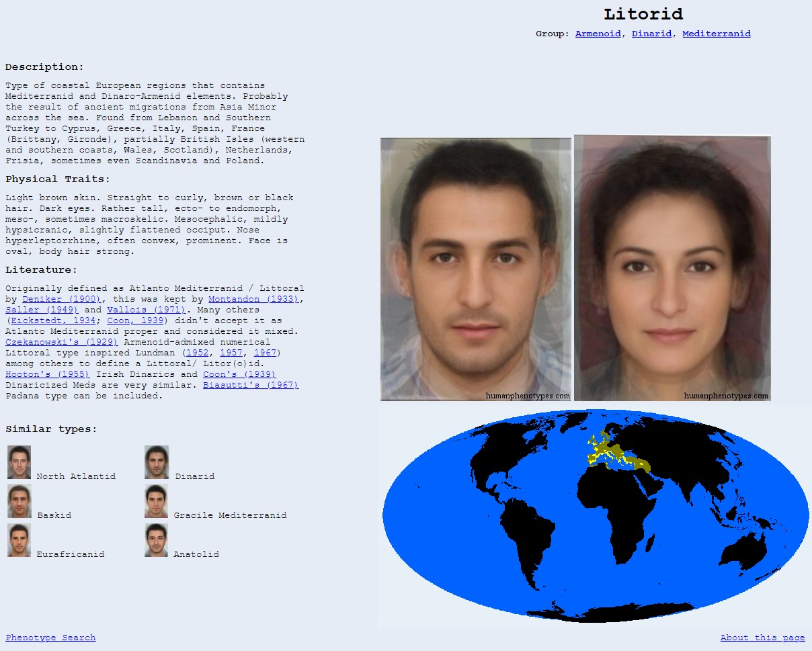Open Czekanowski's (1929) reference
This screenshot has height=651, width=812.
[62, 342]
